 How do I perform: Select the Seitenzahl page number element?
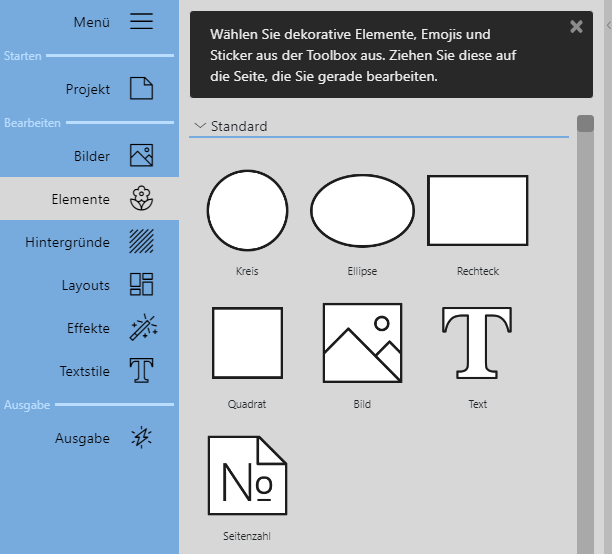pyautogui.click(x=247, y=475)
